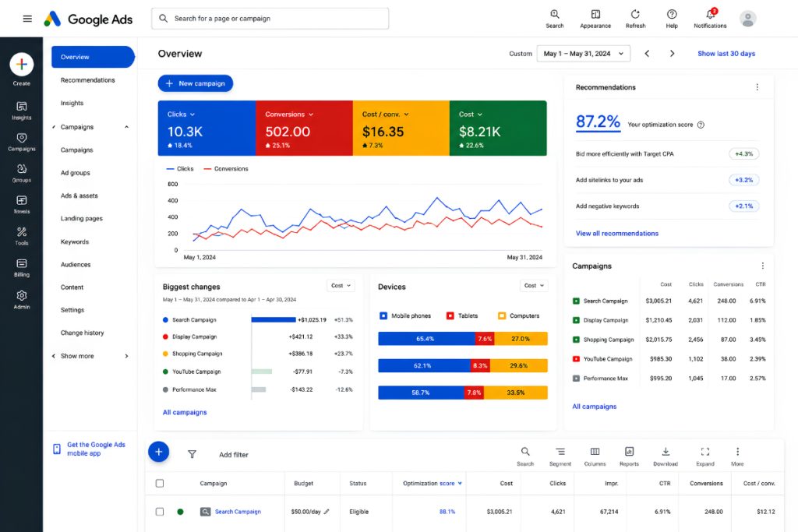Open Search Campaign link in table
The image size is (798, 532).
238,512
